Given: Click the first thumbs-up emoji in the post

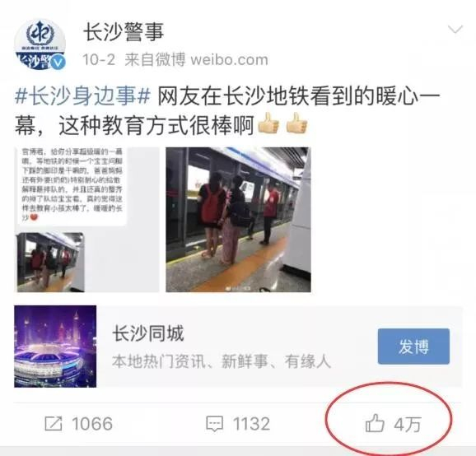Looking at the screenshot, I should (268, 123).
